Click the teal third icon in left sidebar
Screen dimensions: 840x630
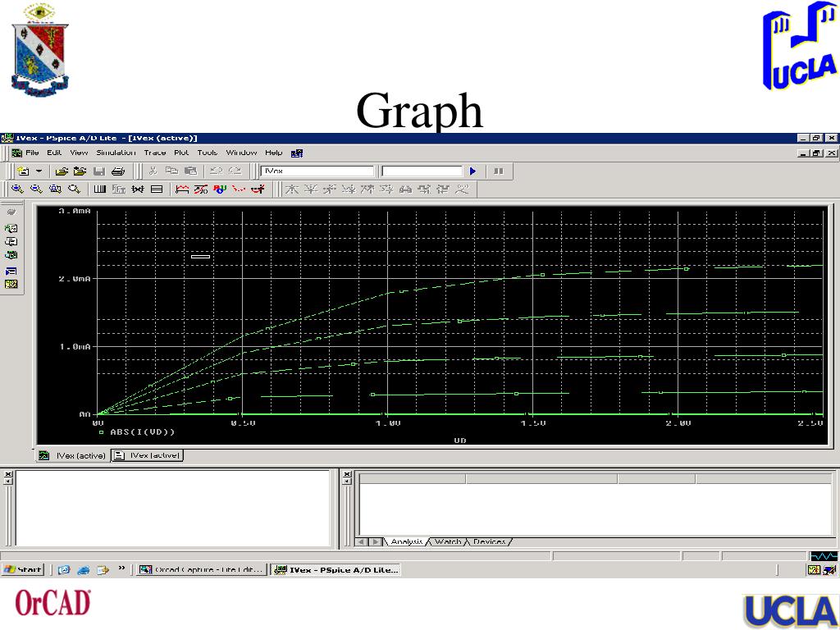tap(11, 255)
